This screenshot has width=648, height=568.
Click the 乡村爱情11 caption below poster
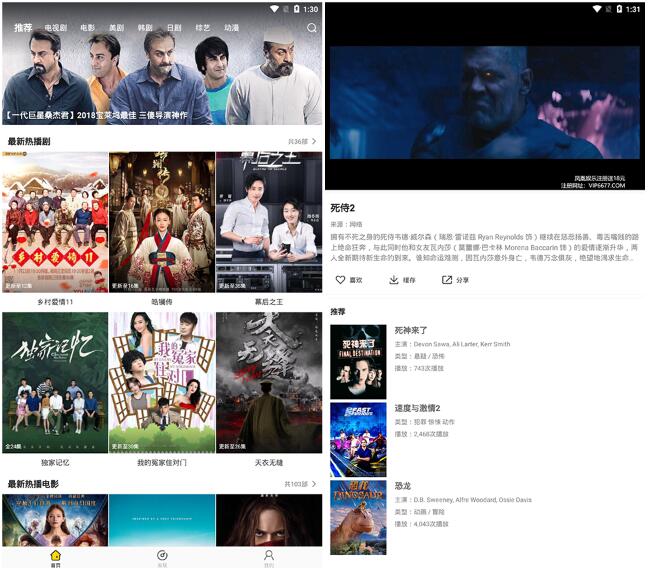[x=55, y=302]
